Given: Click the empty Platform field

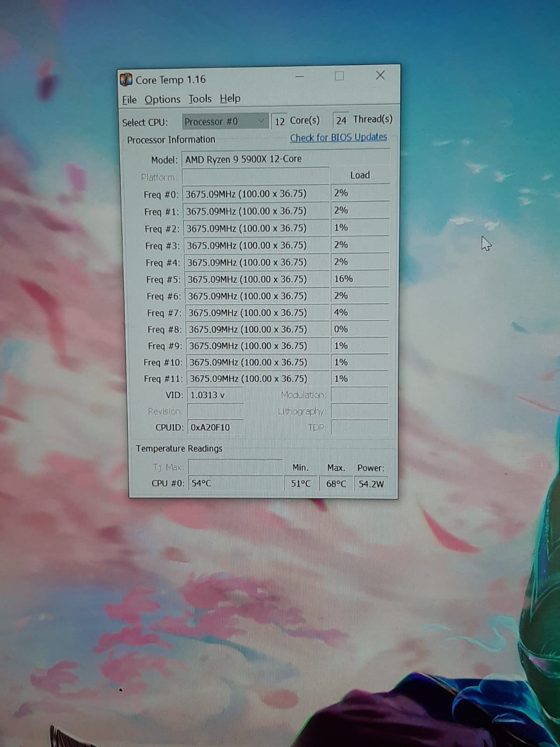Looking at the screenshot, I should (x=256, y=176).
